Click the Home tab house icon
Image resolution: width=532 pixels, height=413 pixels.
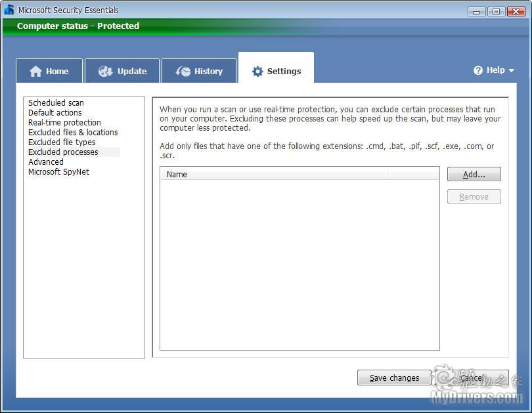click(35, 71)
